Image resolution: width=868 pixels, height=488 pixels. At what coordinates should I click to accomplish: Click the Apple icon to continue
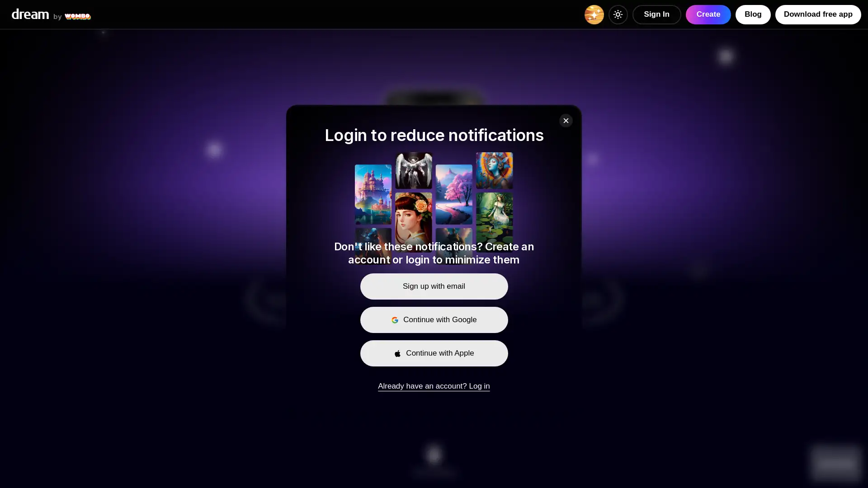point(398,353)
